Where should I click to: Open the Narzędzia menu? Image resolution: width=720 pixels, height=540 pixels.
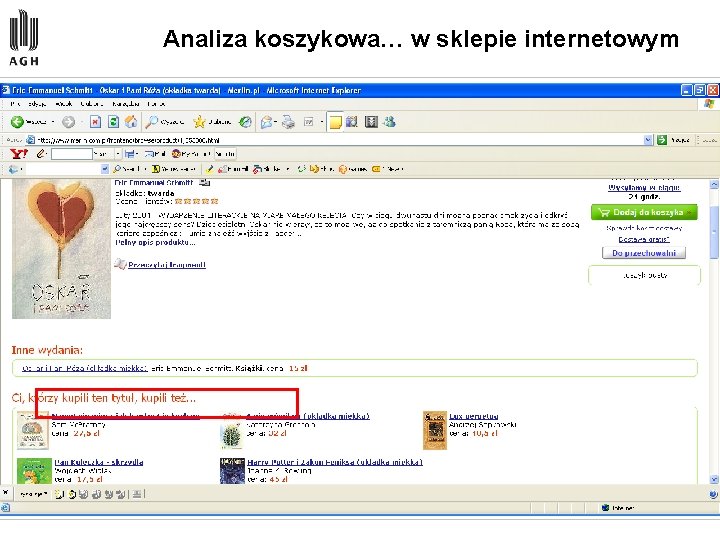(x=125, y=104)
